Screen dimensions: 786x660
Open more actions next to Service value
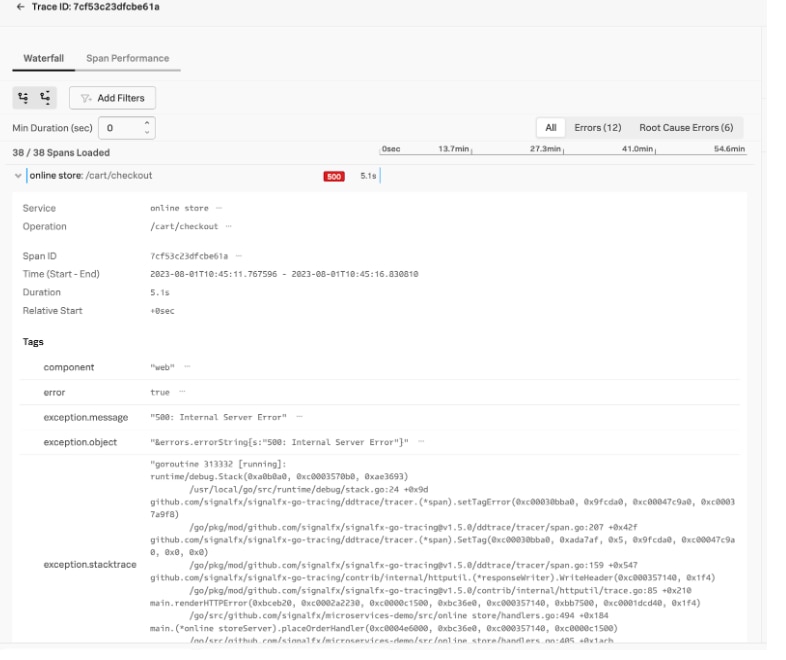pos(219,208)
